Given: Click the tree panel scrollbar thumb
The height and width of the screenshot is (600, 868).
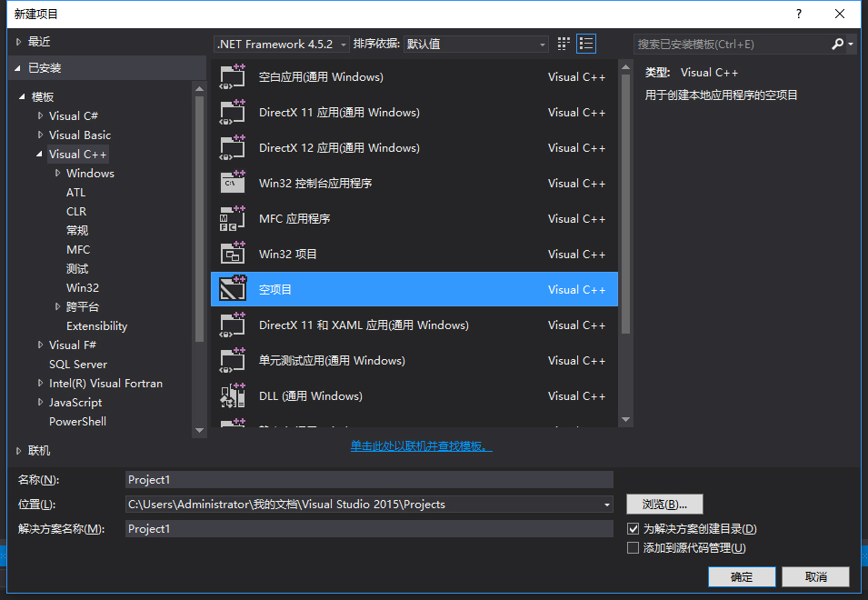Looking at the screenshot, I should [199, 218].
